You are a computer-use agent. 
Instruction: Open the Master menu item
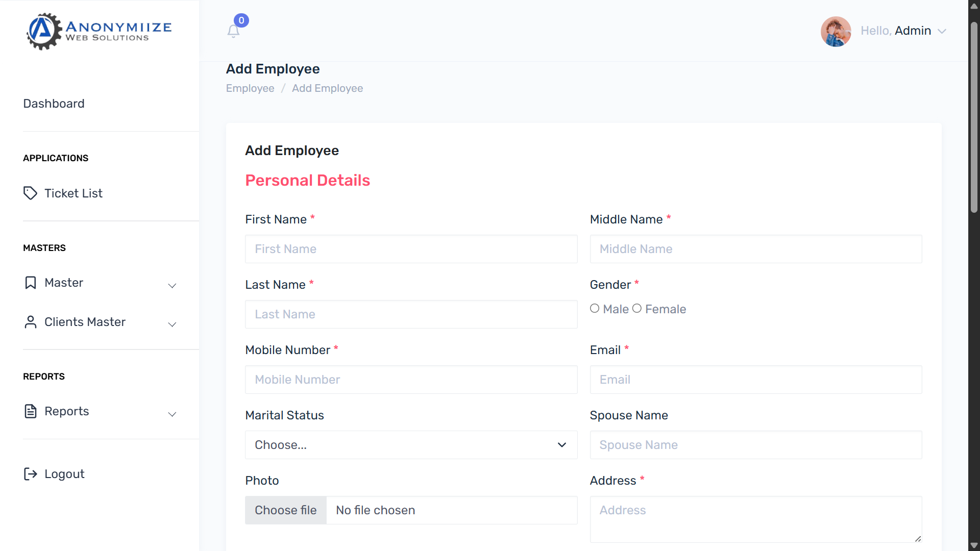64,283
